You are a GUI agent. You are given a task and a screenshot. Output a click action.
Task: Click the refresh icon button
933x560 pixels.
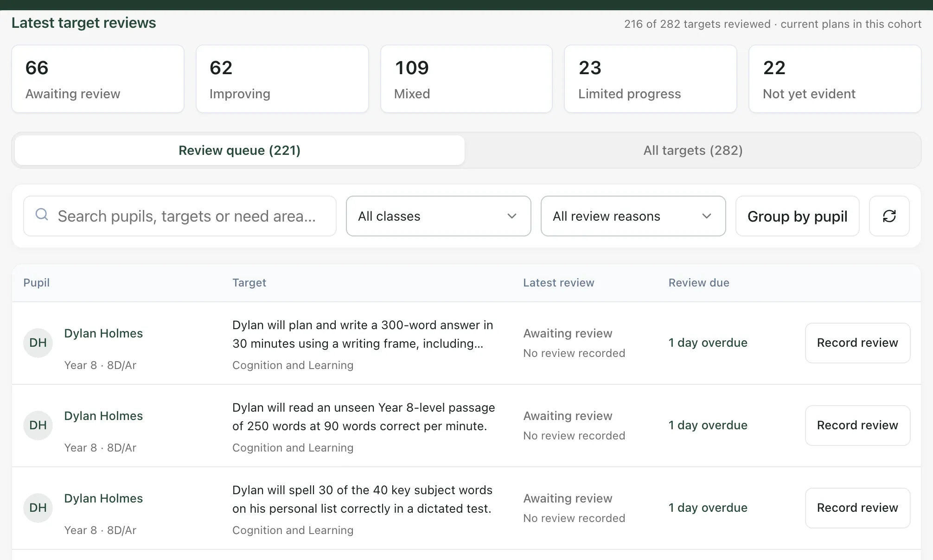pyautogui.click(x=889, y=216)
